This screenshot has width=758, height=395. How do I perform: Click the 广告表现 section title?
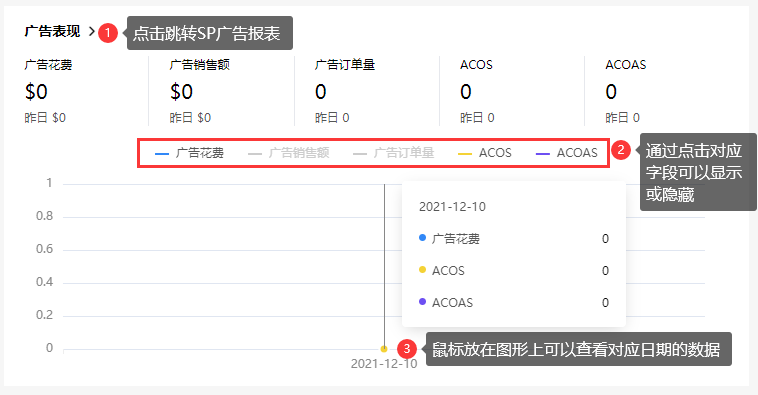point(52,32)
